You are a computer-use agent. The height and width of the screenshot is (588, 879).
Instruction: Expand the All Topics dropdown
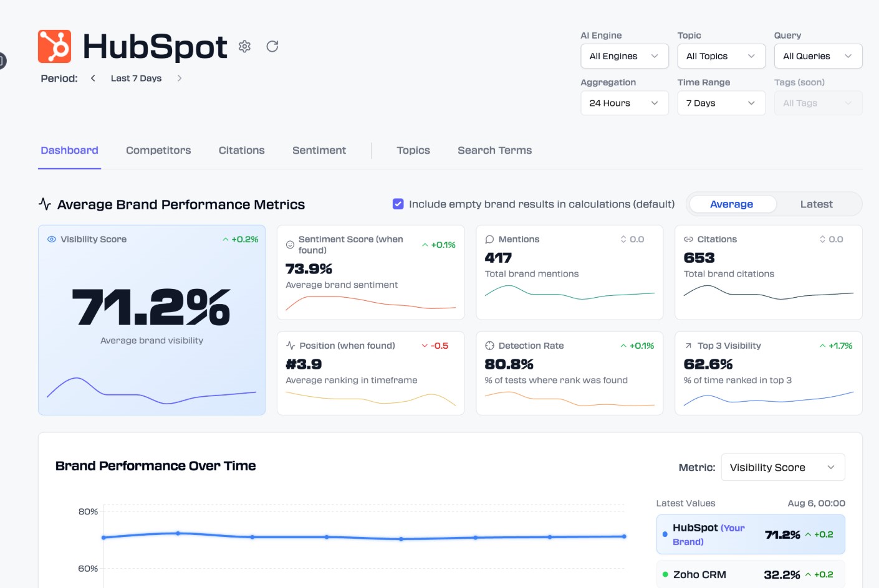721,56
